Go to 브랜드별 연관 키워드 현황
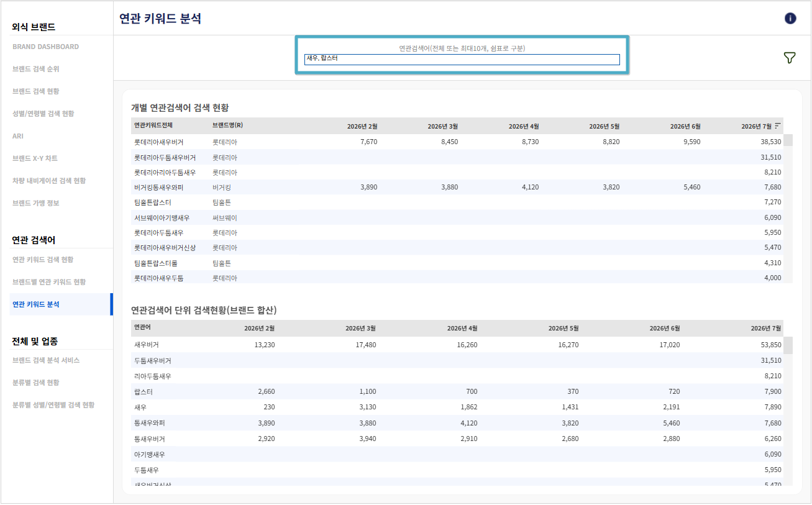The width and height of the screenshot is (812, 505). [49, 282]
